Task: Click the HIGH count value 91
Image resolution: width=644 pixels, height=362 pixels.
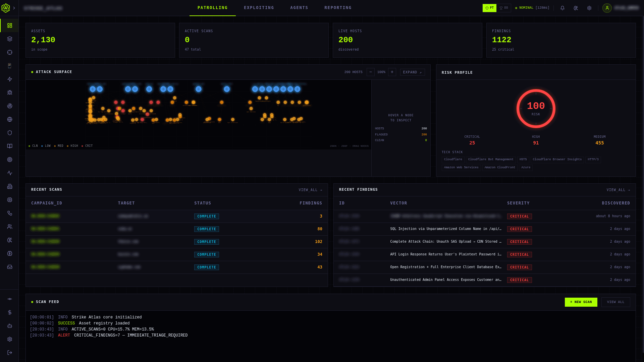Action: pyautogui.click(x=536, y=143)
